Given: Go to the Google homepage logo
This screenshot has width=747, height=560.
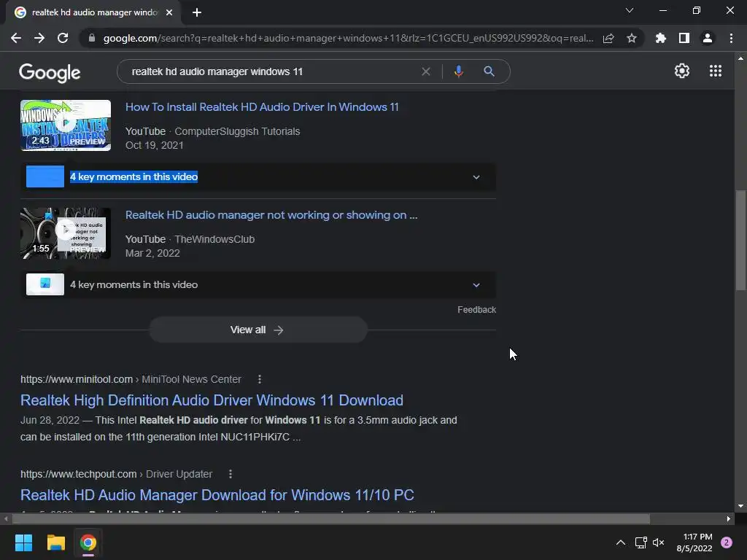Looking at the screenshot, I should [x=50, y=72].
